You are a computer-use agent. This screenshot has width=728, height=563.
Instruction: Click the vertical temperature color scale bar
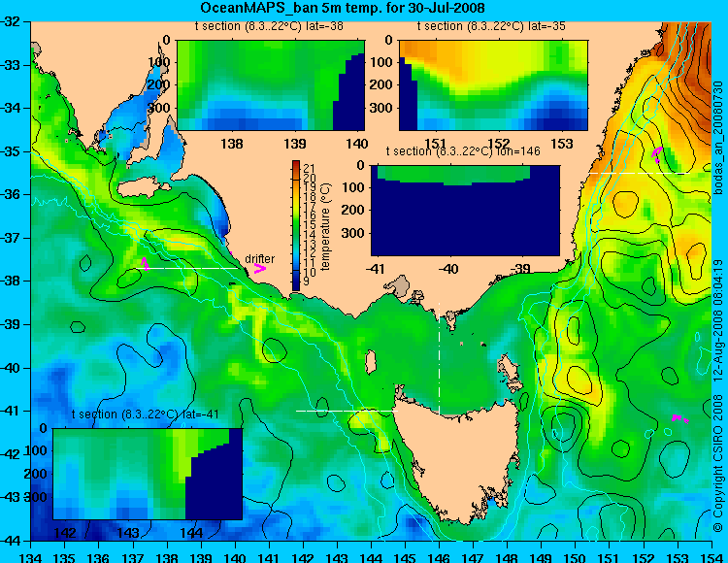296,226
